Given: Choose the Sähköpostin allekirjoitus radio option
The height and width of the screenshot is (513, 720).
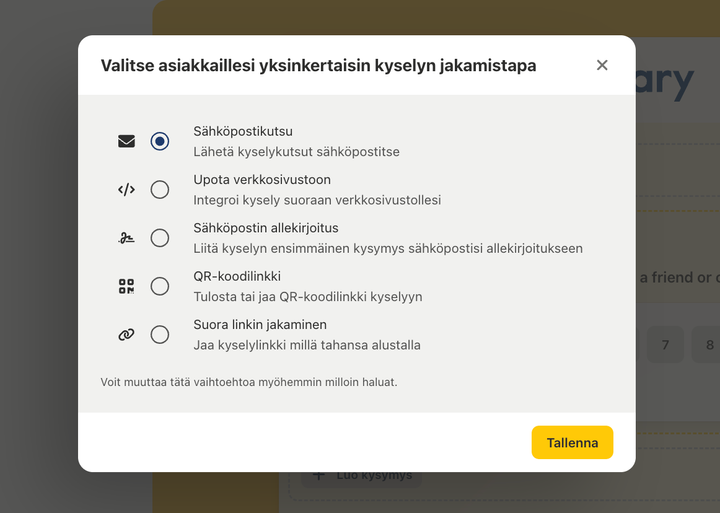Looking at the screenshot, I should click(x=160, y=238).
